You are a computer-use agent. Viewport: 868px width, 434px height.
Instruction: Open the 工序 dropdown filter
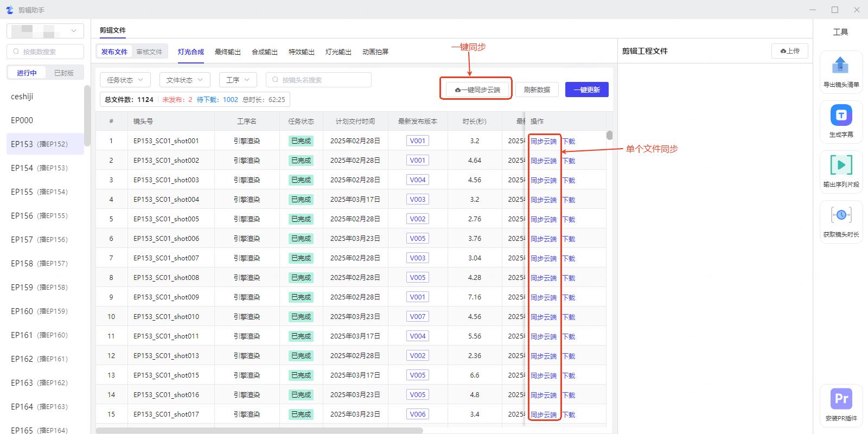[x=238, y=80]
